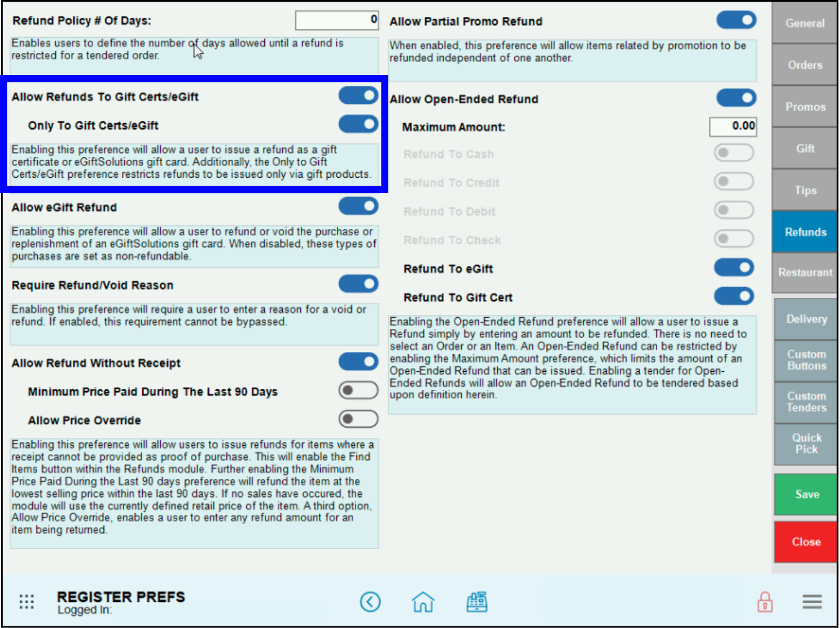Screen dimensions: 840x628
Task: Click the Refund Policy days input field
Action: (x=337, y=20)
